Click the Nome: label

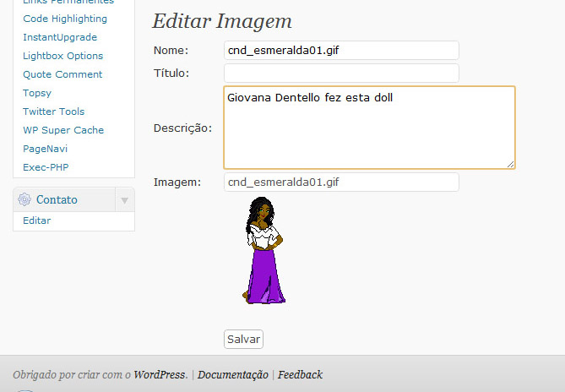[x=171, y=51]
